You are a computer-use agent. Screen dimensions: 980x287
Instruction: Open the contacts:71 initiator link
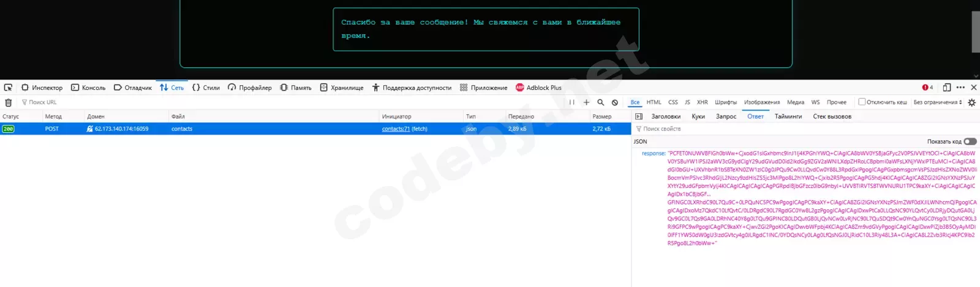click(396, 129)
